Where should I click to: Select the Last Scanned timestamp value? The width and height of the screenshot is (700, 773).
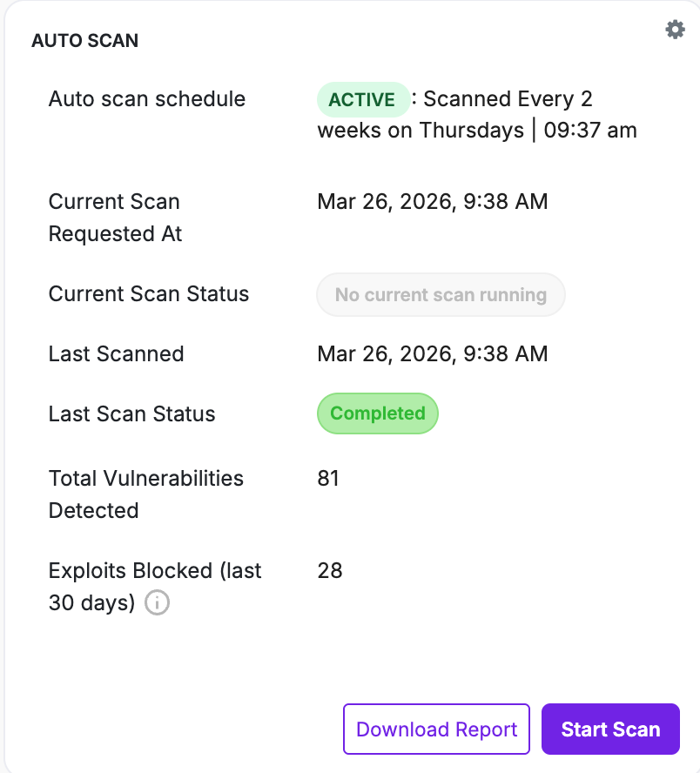(x=432, y=354)
